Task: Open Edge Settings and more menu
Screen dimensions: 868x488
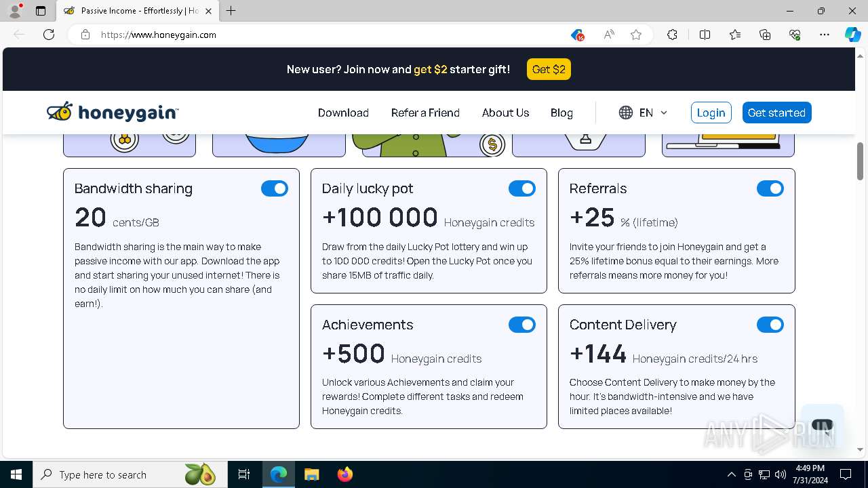Action: click(825, 35)
